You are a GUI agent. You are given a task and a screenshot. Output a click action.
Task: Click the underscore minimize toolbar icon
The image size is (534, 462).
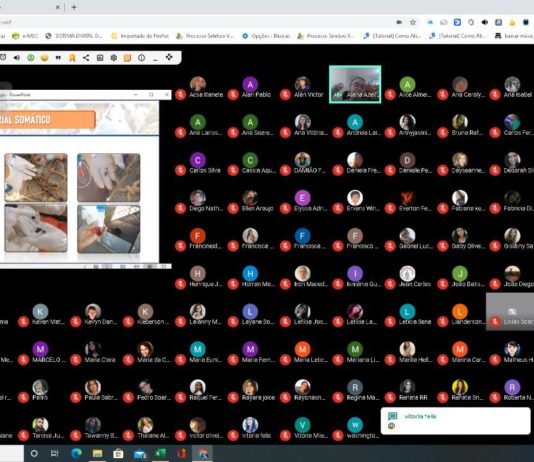pos(155,59)
